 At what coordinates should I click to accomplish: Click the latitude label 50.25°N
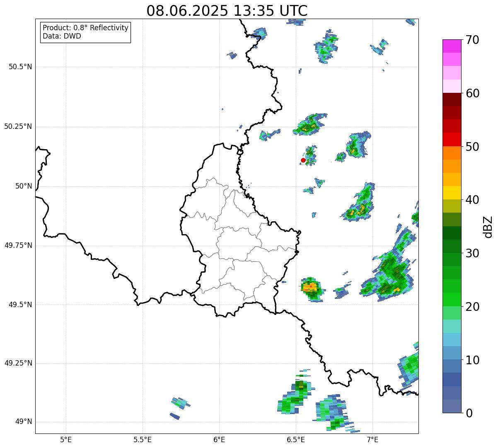pyautogui.click(x=18, y=126)
